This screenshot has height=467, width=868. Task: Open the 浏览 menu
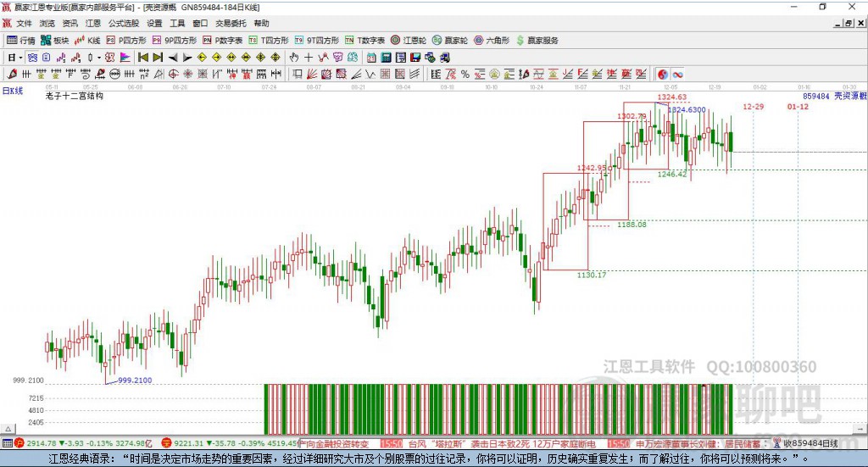[47, 23]
